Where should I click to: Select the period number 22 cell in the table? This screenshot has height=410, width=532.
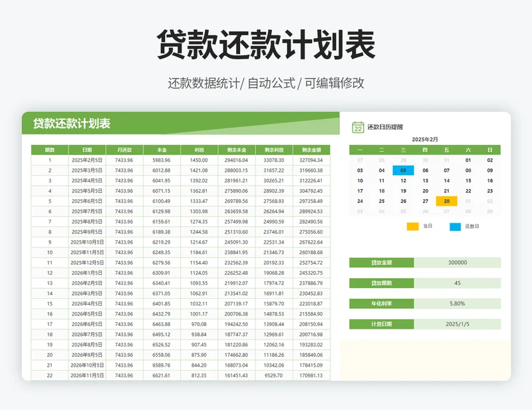50,375
